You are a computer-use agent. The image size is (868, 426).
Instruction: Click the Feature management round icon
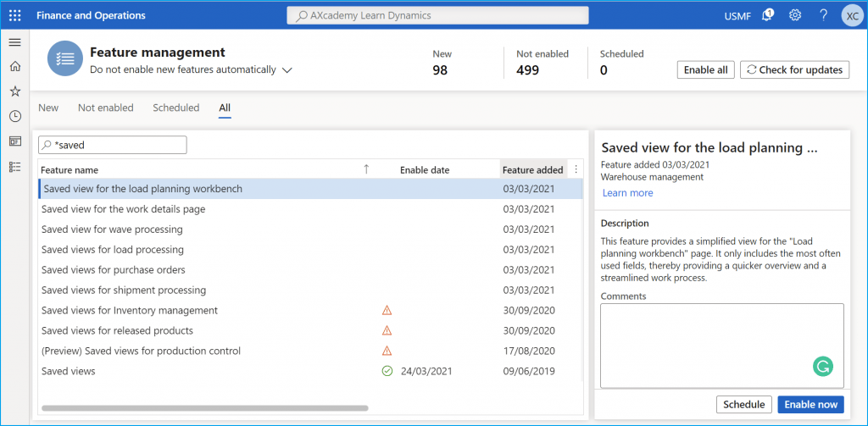click(x=64, y=58)
